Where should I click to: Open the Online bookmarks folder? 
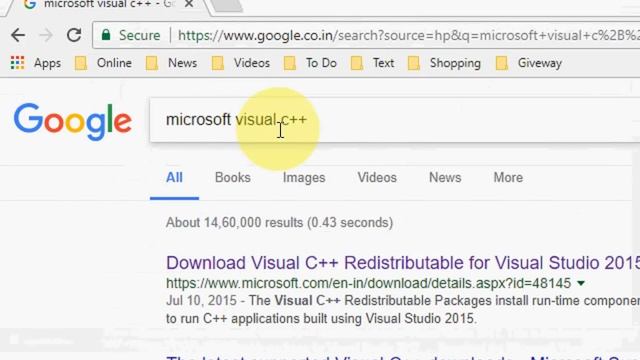coord(103,63)
